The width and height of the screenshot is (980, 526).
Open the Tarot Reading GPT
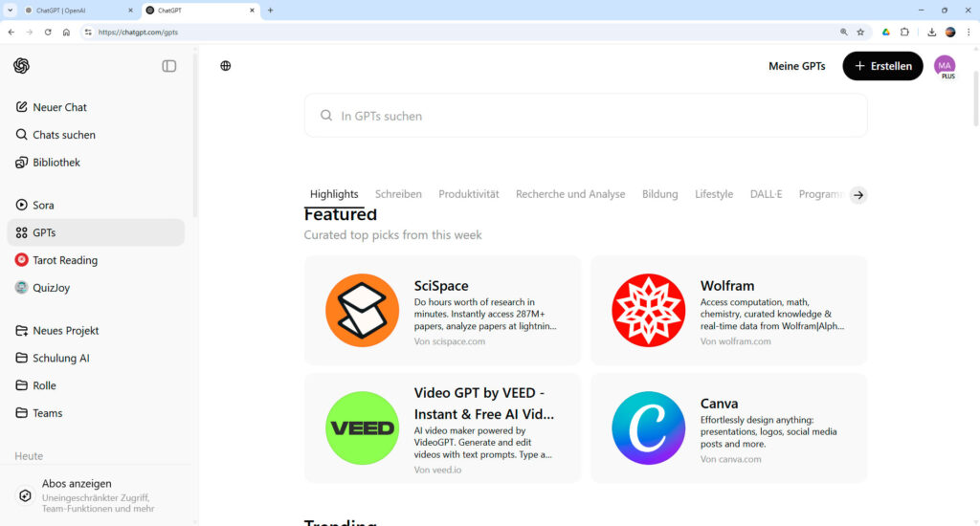coord(96,260)
